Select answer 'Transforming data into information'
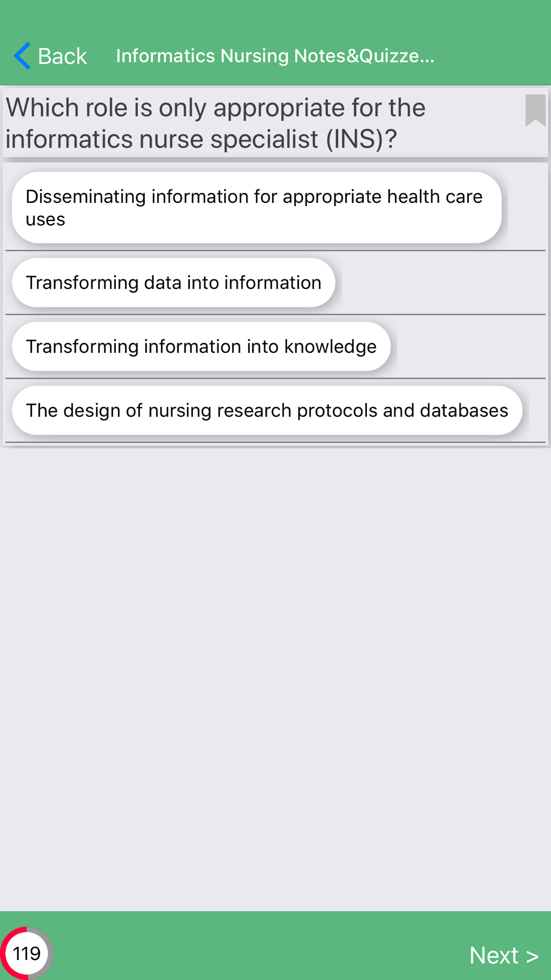This screenshot has width=551, height=980. (174, 282)
